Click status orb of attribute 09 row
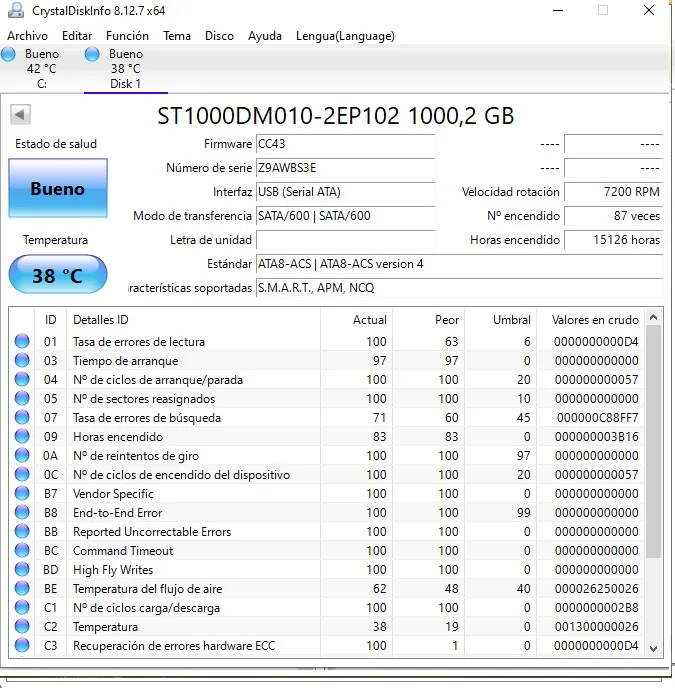 pos(22,436)
